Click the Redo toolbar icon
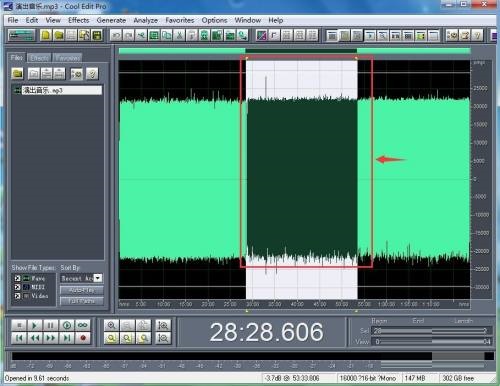The image size is (500, 386). [129, 35]
